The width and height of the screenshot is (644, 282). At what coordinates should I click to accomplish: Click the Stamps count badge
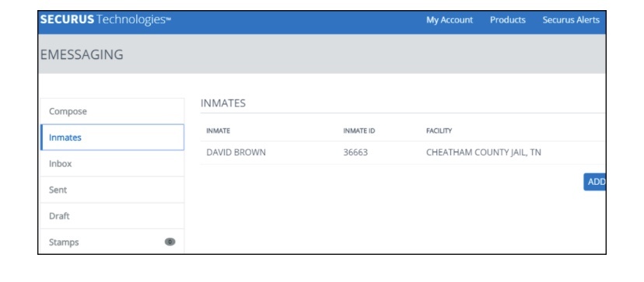pyautogui.click(x=170, y=242)
